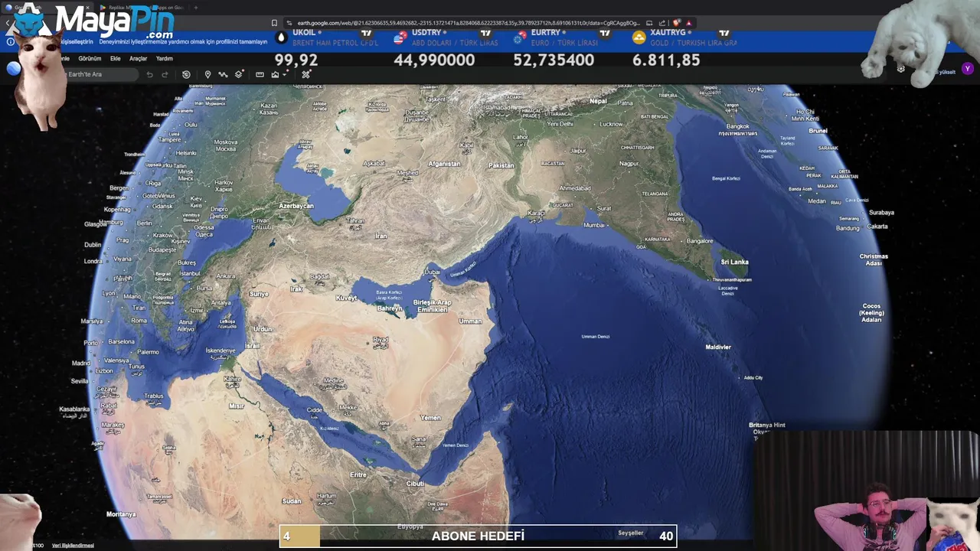Click the Google Earth blue globe logo

coord(14,69)
